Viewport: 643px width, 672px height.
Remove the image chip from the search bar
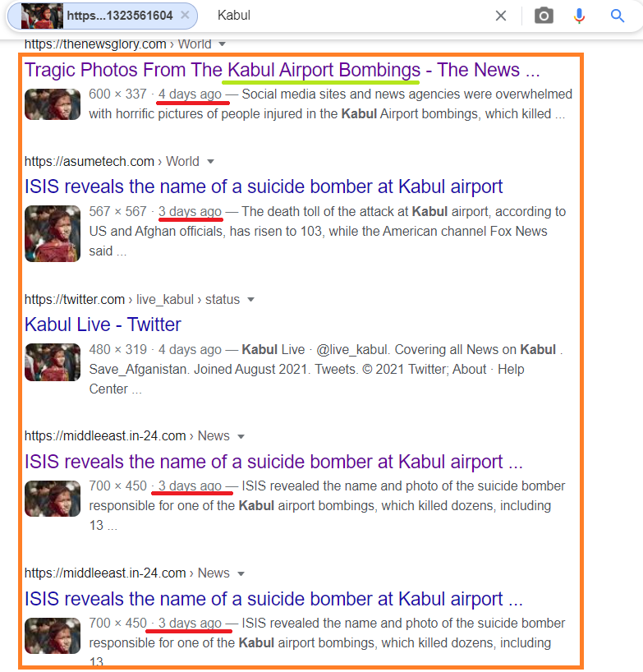point(185,15)
